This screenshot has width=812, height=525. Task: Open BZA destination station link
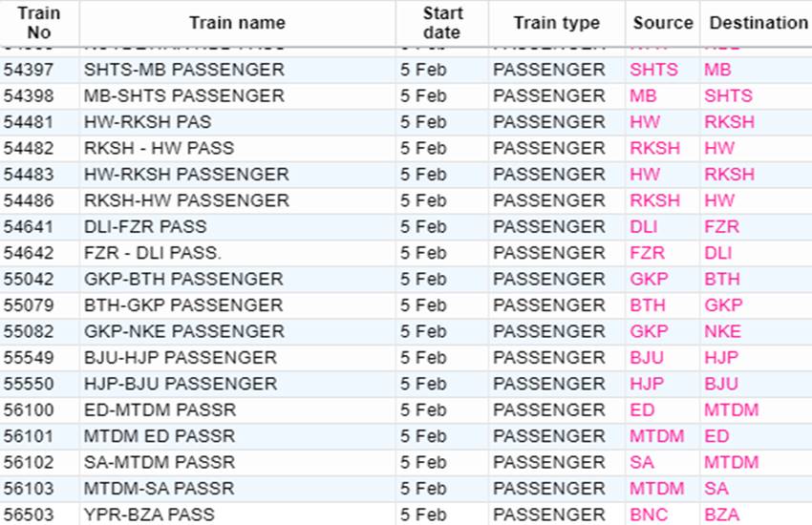coord(722,514)
